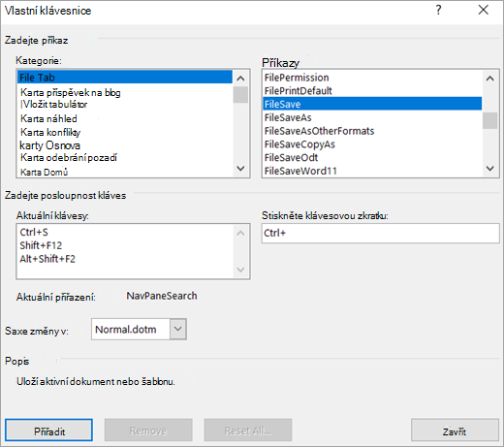
Task: Choose Vložit tabulátor category row
Action: pyautogui.click(x=125, y=105)
